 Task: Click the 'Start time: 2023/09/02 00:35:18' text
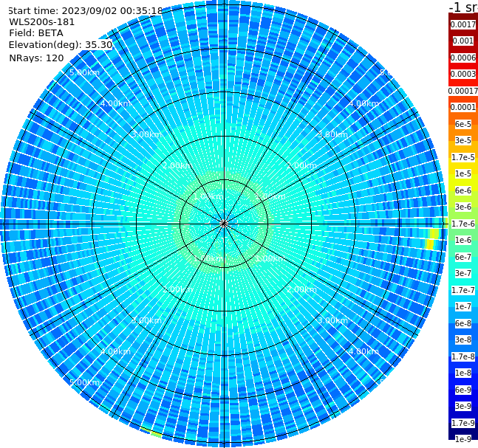tap(85, 10)
